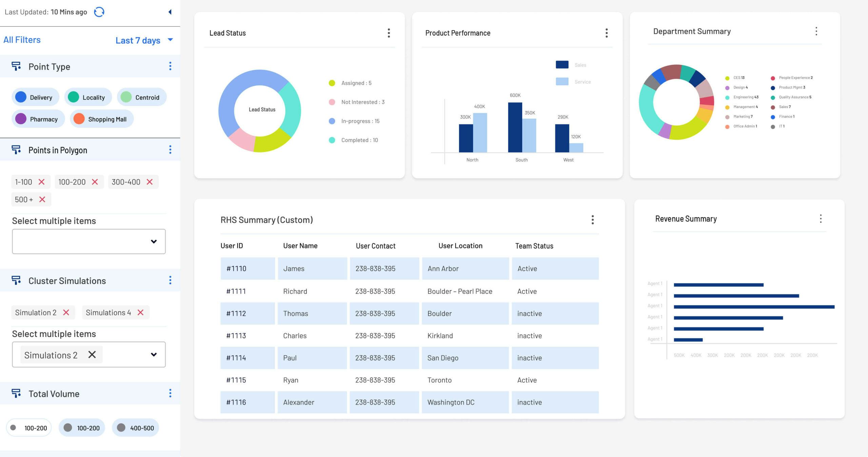Remove the 500+ polygon filter chip
Viewport: 868px width, 457px height.
[x=43, y=199]
